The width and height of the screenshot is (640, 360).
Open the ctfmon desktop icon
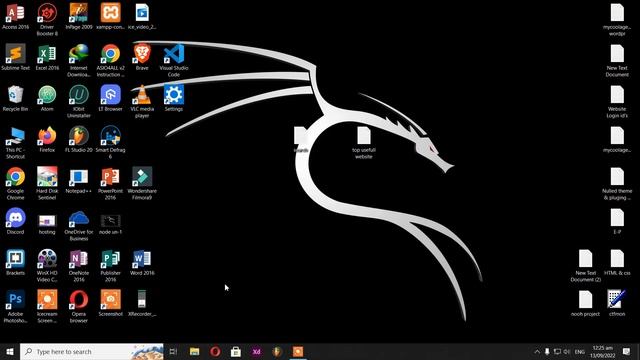coord(617,303)
